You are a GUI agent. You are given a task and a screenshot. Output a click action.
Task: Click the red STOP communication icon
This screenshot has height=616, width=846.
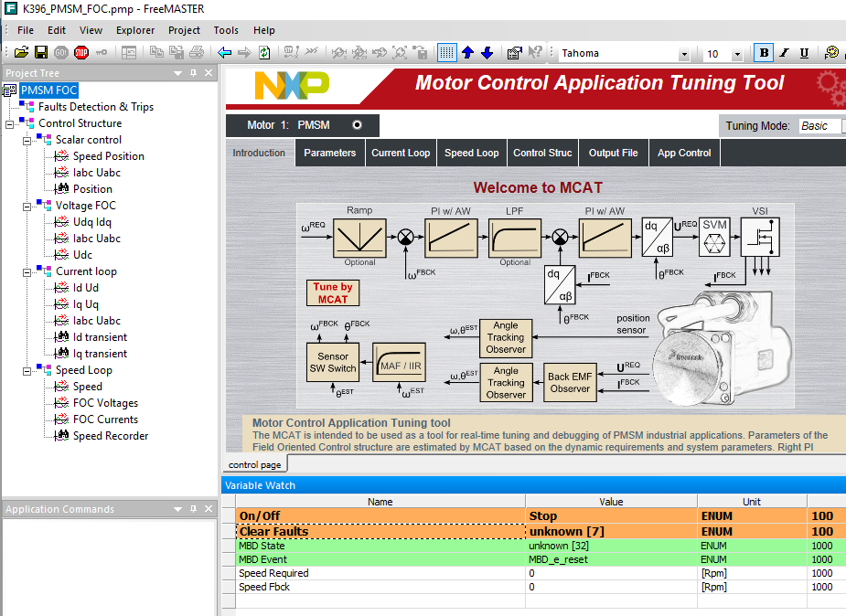click(x=81, y=52)
